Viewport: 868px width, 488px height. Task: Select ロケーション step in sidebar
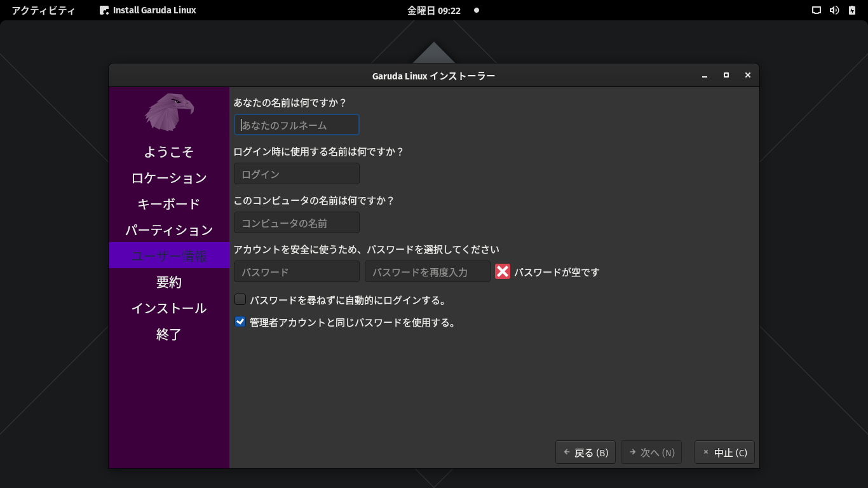pyautogui.click(x=169, y=178)
